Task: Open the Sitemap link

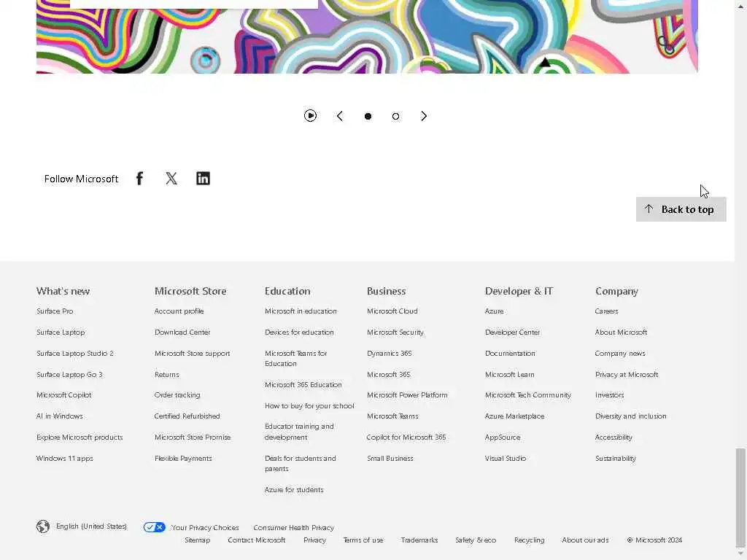Action: [x=197, y=540]
